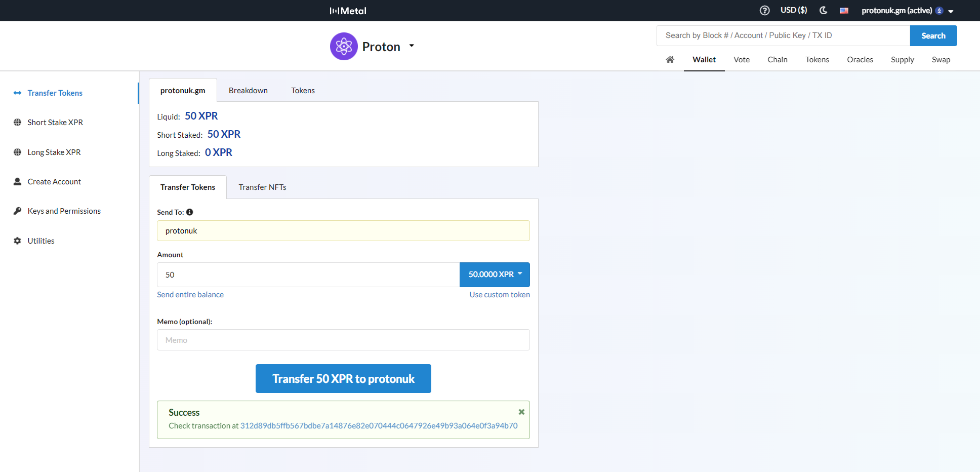
Task: Open Create Account page
Action: [x=54, y=182]
